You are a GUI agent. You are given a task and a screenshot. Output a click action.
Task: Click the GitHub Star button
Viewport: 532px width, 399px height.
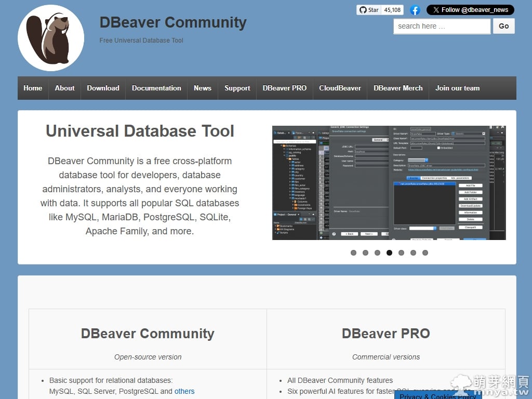click(369, 10)
